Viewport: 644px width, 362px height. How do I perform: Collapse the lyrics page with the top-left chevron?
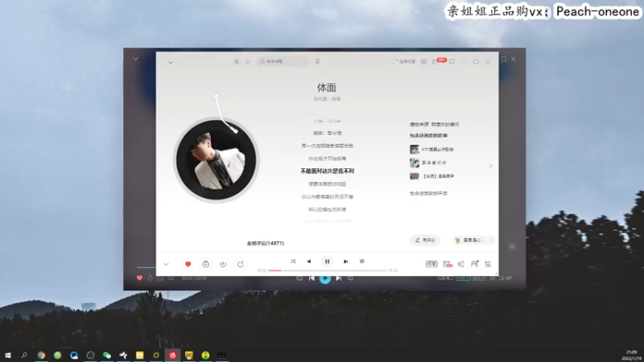pyautogui.click(x=170, y=63)
